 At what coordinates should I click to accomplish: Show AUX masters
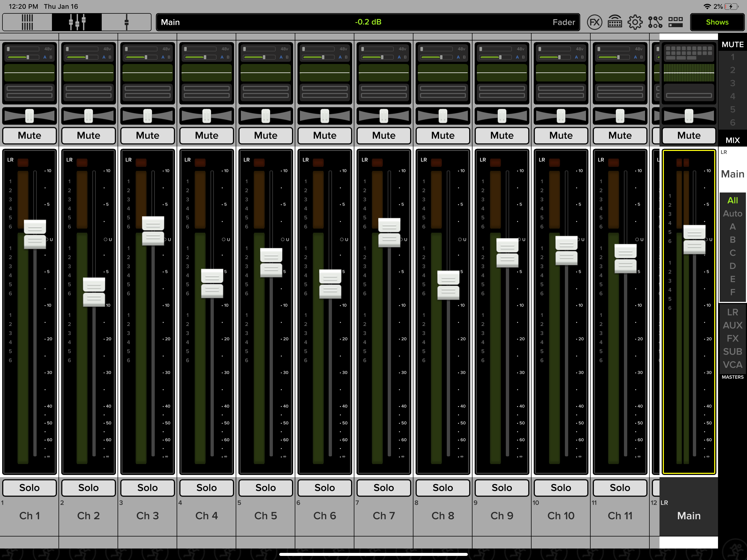coord(732,325)
